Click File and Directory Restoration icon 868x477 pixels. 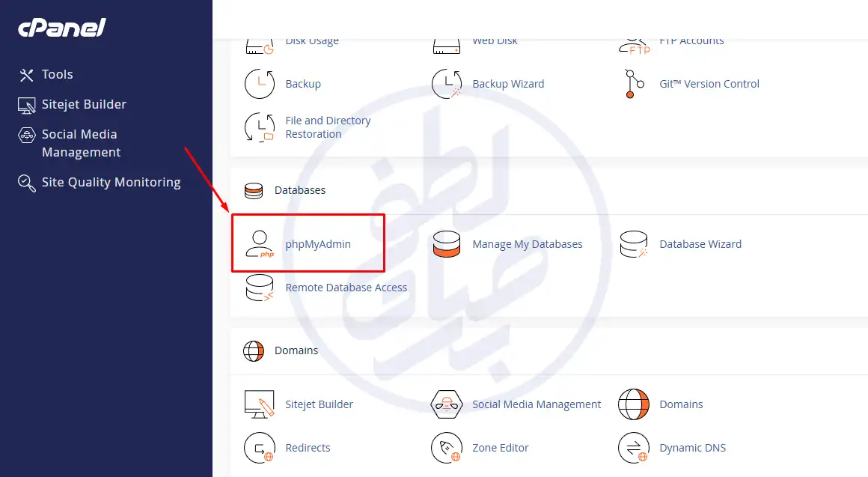point(260,127)
